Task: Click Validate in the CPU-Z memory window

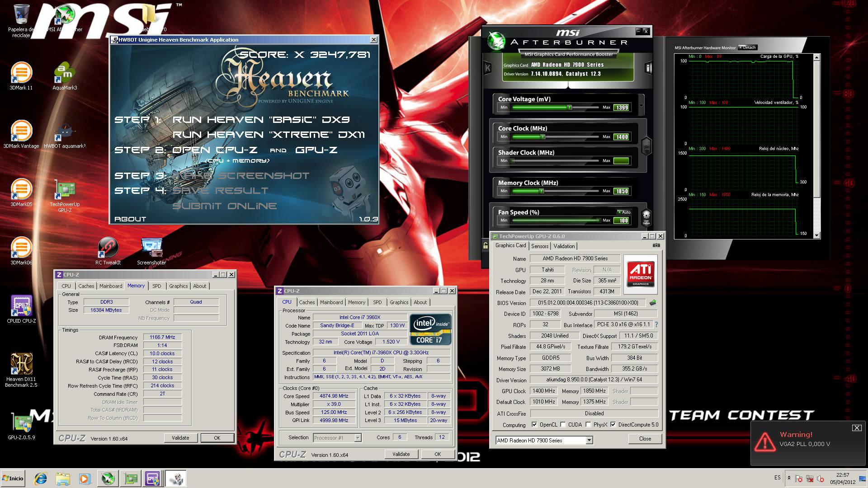Action: coord(180,438)
